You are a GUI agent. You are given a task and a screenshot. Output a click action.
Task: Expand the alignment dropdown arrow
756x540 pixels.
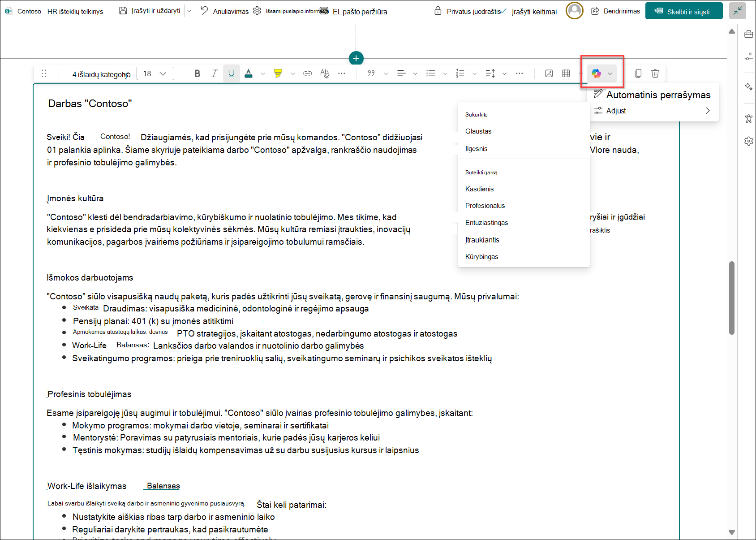[415, 73]
